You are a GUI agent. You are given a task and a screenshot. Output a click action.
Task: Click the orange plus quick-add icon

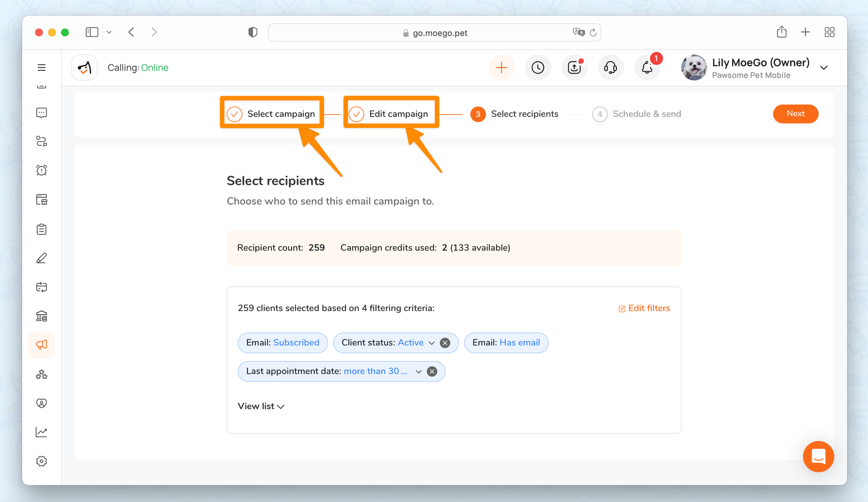501,68
